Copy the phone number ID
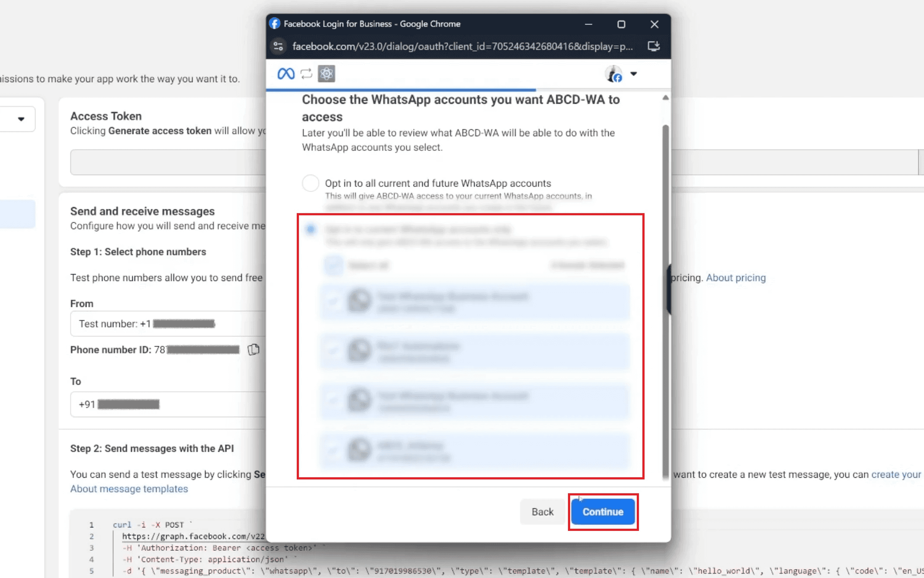924x578 pixels. click(x=253, y=349)
